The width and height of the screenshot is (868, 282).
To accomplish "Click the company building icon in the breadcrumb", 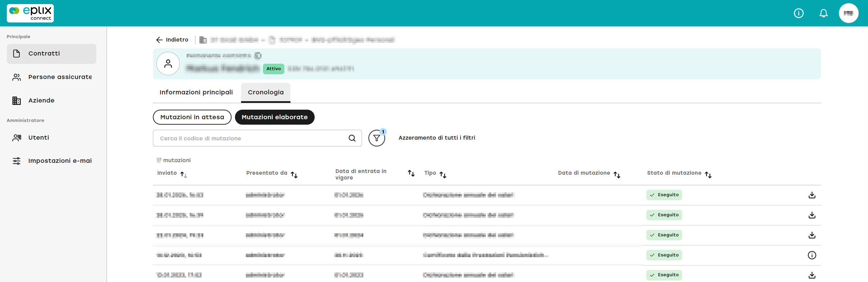I will (203, 40).
